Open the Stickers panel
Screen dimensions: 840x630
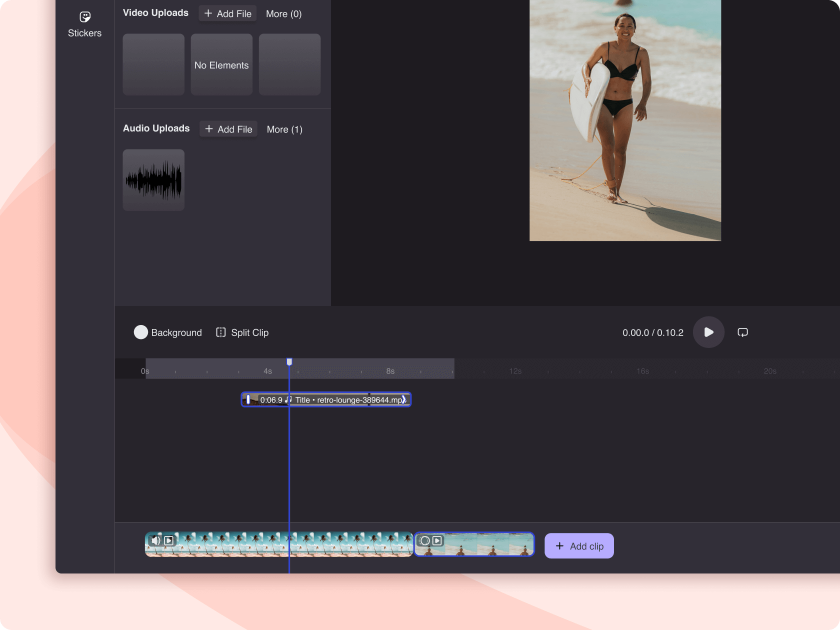coord(84,23)
